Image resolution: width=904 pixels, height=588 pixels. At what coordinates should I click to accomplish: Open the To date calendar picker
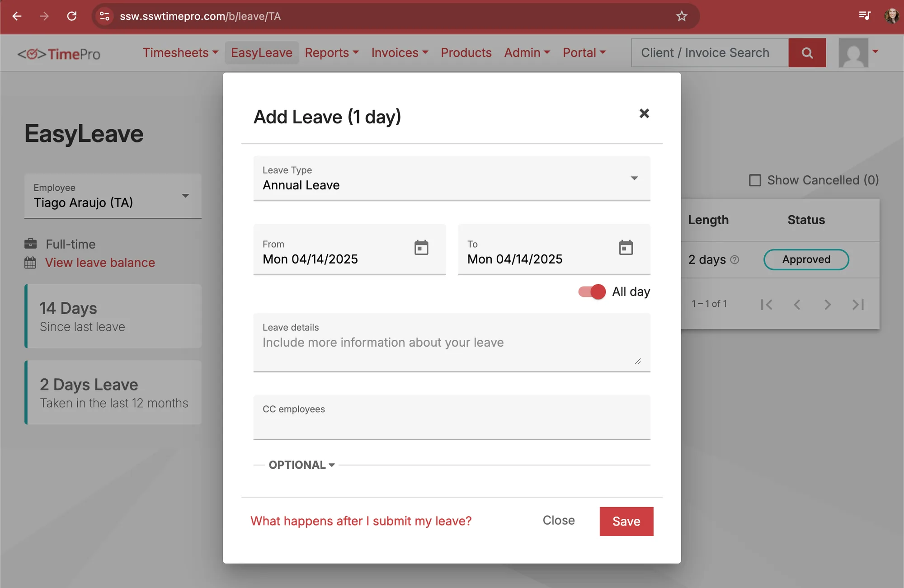pyautogui.click(x=626, y=248)
